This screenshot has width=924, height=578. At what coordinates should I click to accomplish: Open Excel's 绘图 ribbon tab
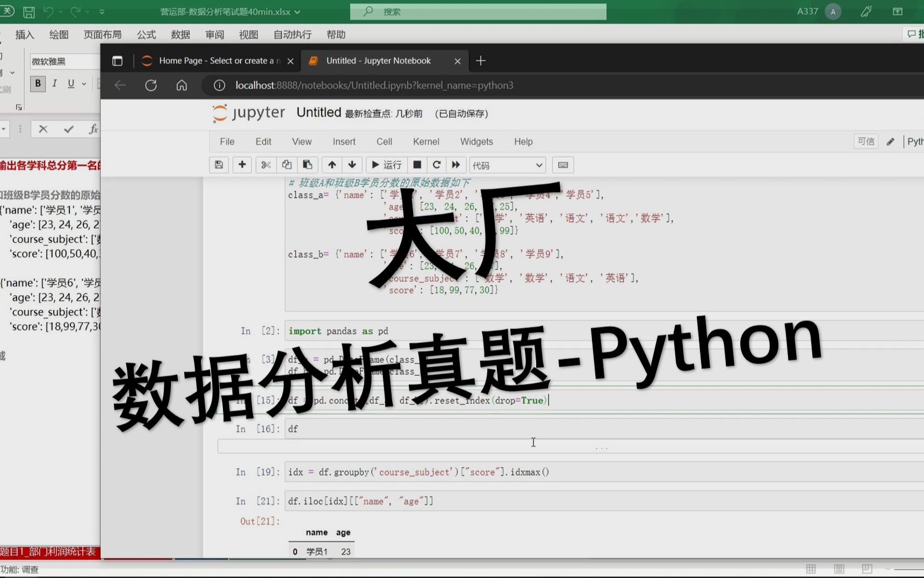click(x=59, y=34)
